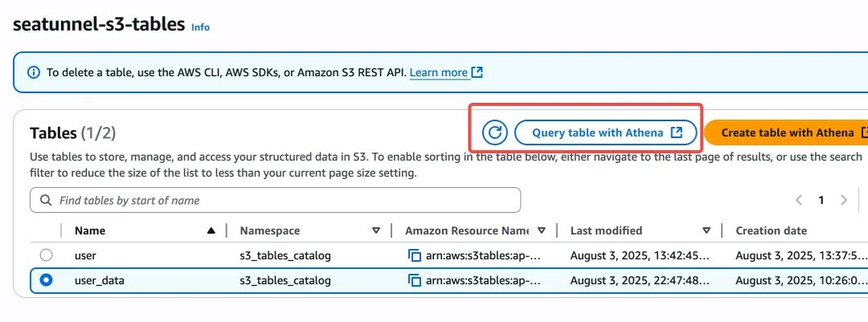Refresh the tables list

tap(495, 132)
